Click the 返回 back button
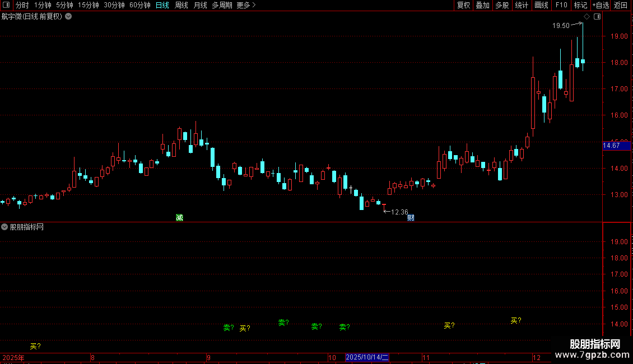The width and height of the screenshot is (633, 364). click(x=621, y=5)
